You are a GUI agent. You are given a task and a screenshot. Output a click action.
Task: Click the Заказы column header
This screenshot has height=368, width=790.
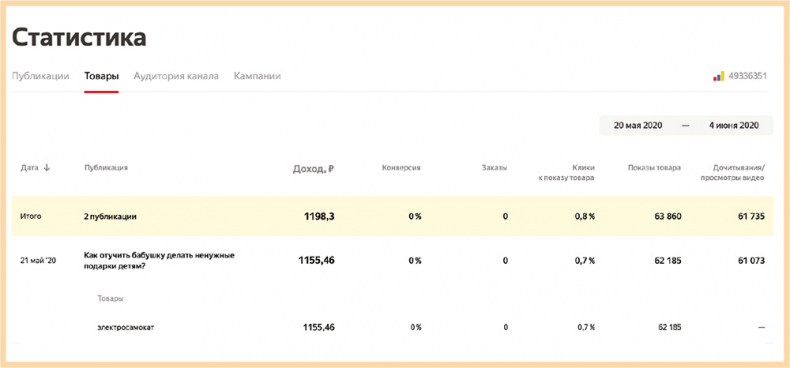[x=494, y=168]
